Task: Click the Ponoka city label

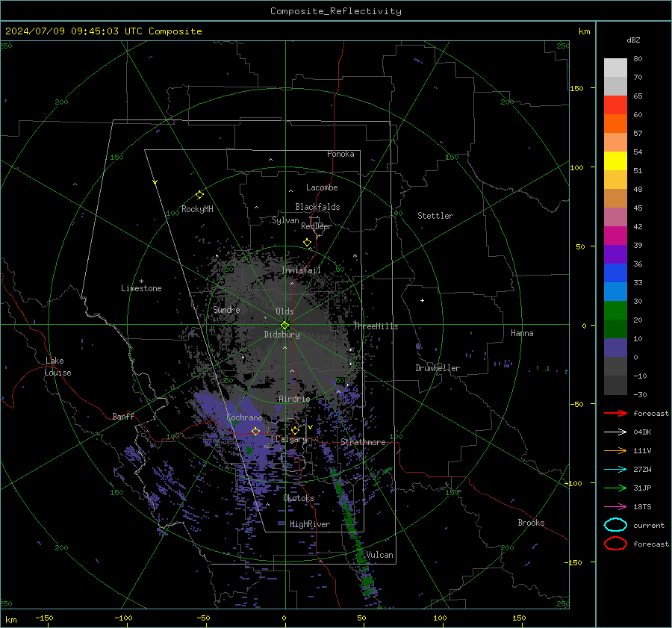Action: tap(340, 154)
